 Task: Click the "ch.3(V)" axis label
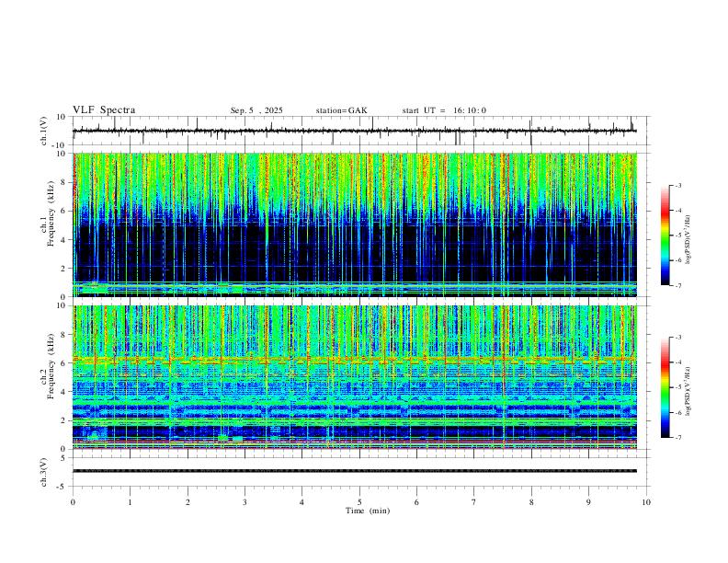44,472
